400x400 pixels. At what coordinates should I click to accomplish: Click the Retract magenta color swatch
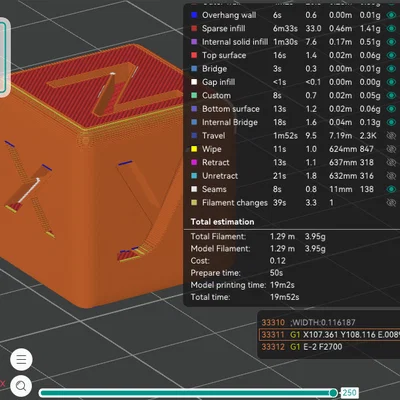pyautogui.click(x=194, y=162)
